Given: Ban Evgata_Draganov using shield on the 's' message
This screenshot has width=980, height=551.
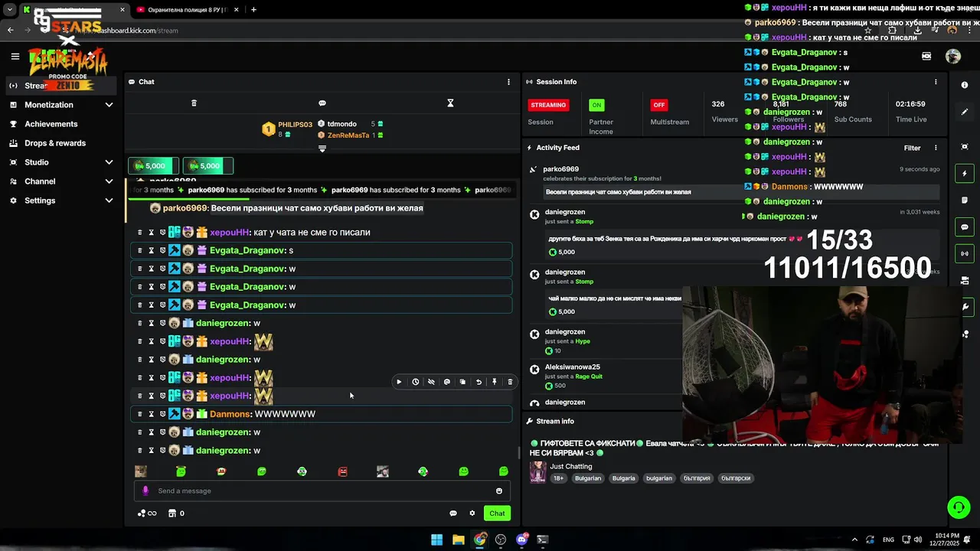Looking at the screenshot, I should click(x=162, y=250).
